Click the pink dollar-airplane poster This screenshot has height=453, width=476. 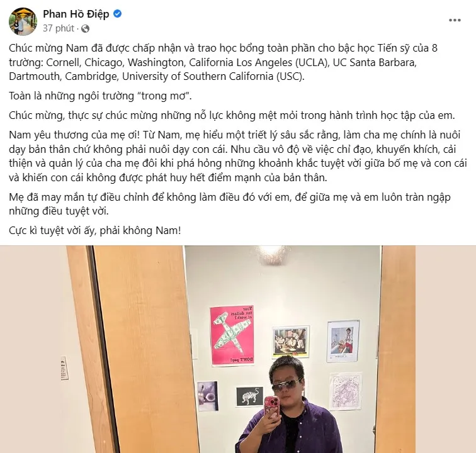[232, 335]
